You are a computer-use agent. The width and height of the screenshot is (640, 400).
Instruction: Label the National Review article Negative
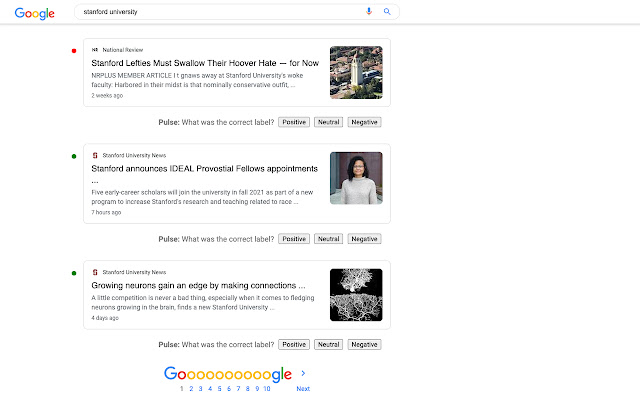pyautogui.click(x=364, y=122)
